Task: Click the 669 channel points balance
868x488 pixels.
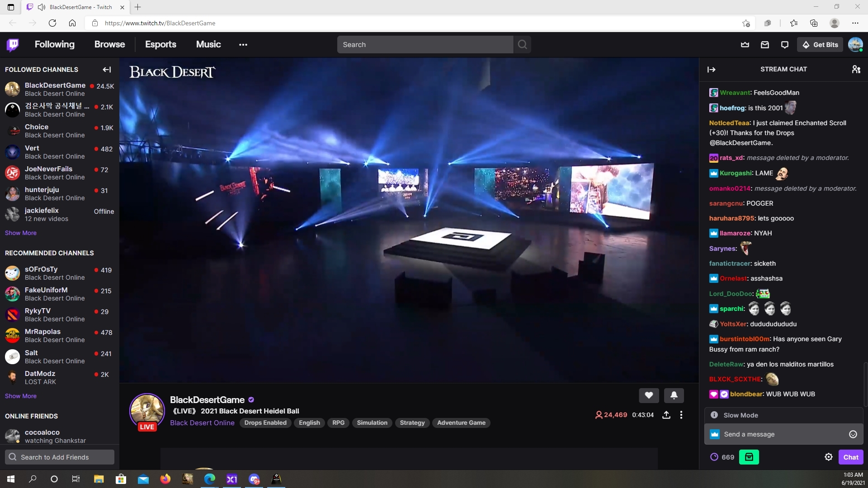Action: point(722,457)
